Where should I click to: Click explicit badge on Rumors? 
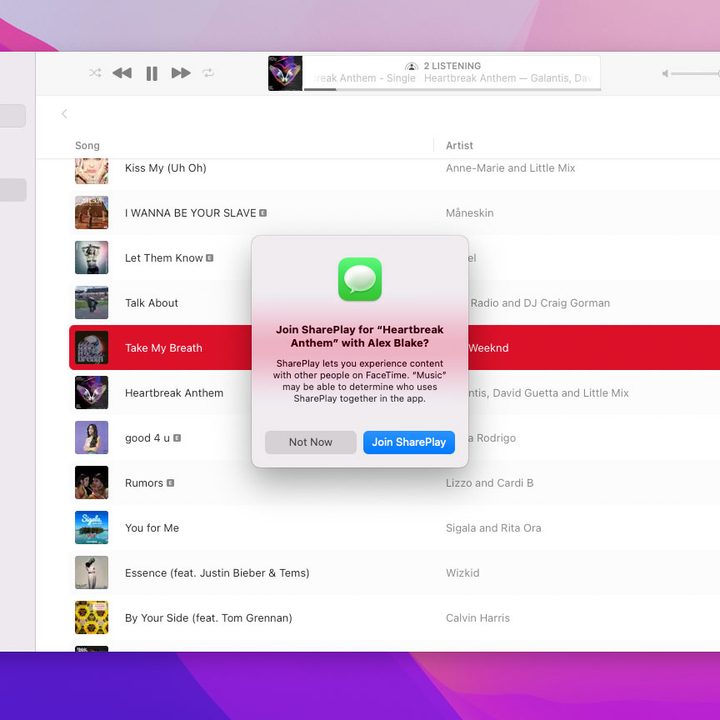tap(170, 483)
